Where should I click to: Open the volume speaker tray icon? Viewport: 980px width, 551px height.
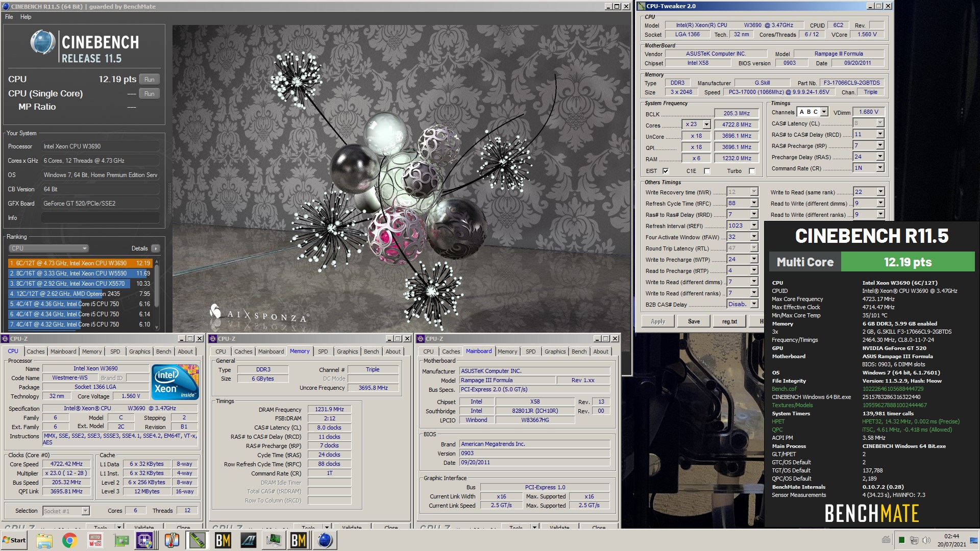click(926, 540)
